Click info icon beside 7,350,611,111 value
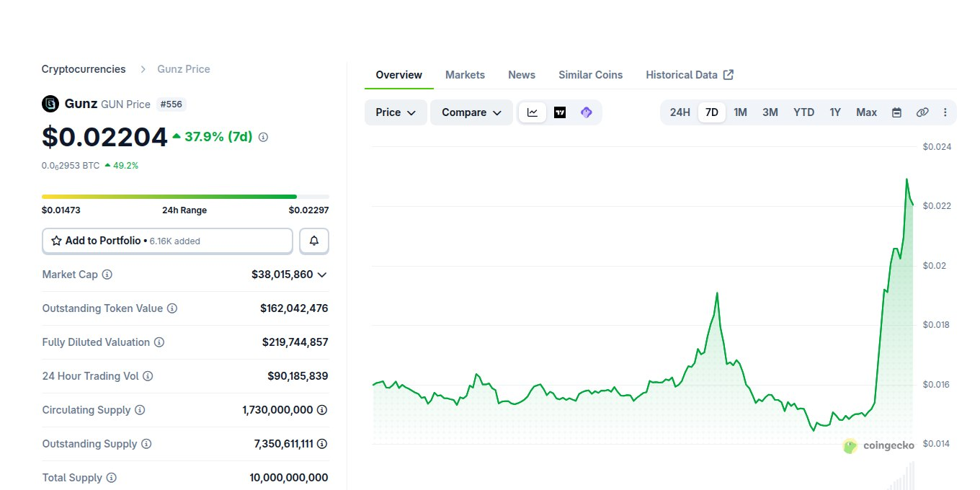This screenshot has width=980, height=490. tap(322, 444)
